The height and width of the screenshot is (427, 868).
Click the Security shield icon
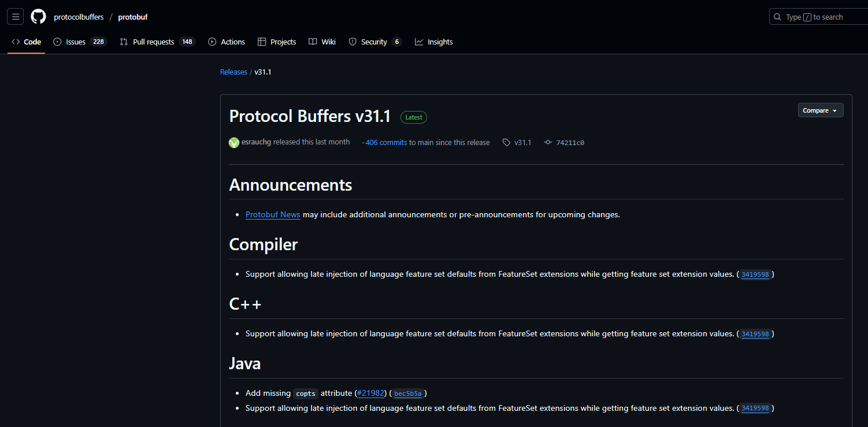[353, 42]
